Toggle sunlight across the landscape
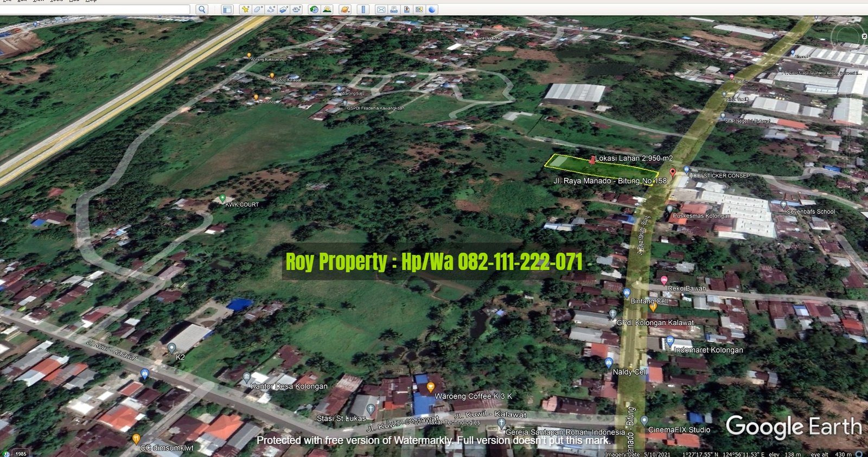Screen dimensions: 868x457 pyautogui.click(x=327, y=9)
